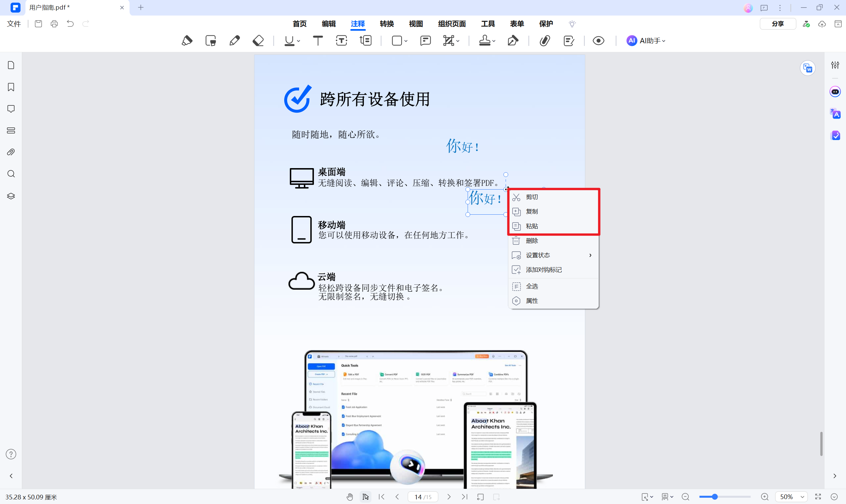
Task: Choose 复制 from the context menu
Action: 532,211
